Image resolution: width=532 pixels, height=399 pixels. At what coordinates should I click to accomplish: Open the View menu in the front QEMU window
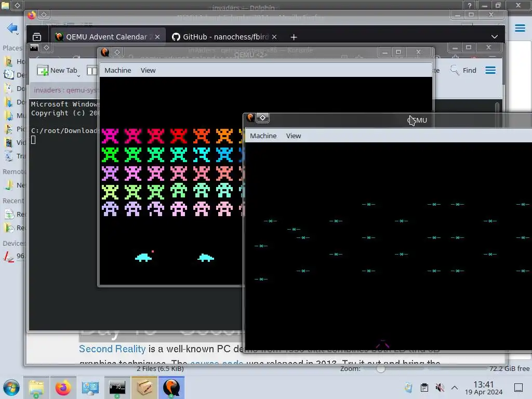pyautogui.click(x=293, y=136)
